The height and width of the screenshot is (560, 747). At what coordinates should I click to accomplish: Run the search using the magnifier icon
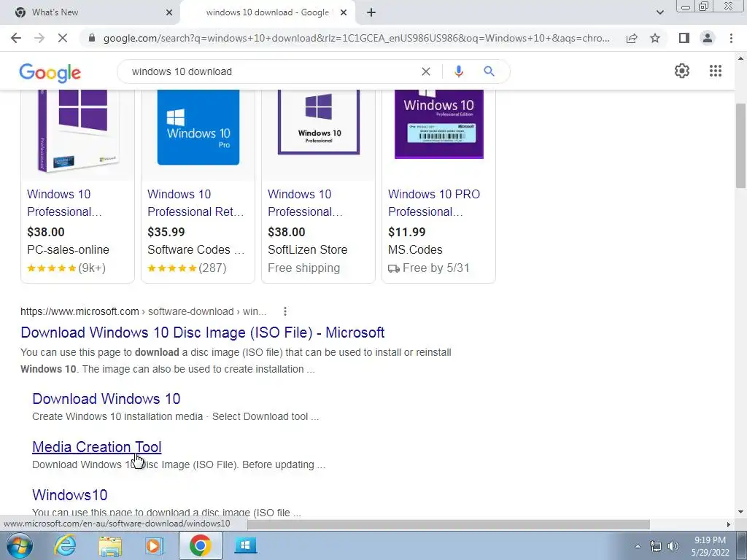click(489, 71)
